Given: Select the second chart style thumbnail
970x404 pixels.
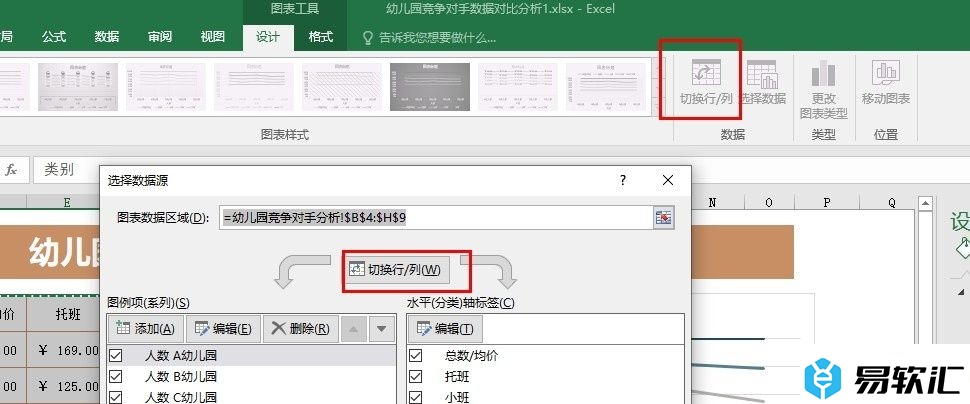Looking at the screenshot, I should click(x=166, y=87).
